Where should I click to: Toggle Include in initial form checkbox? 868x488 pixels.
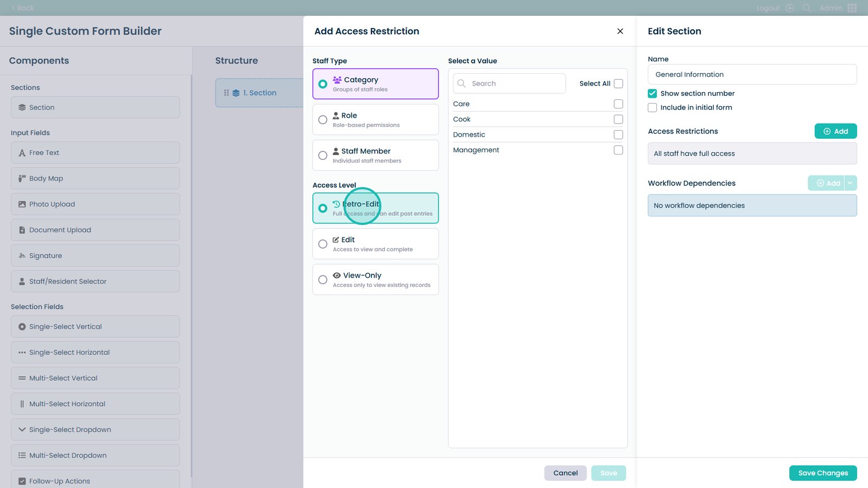pyautogui.click(x=652, y=107)
